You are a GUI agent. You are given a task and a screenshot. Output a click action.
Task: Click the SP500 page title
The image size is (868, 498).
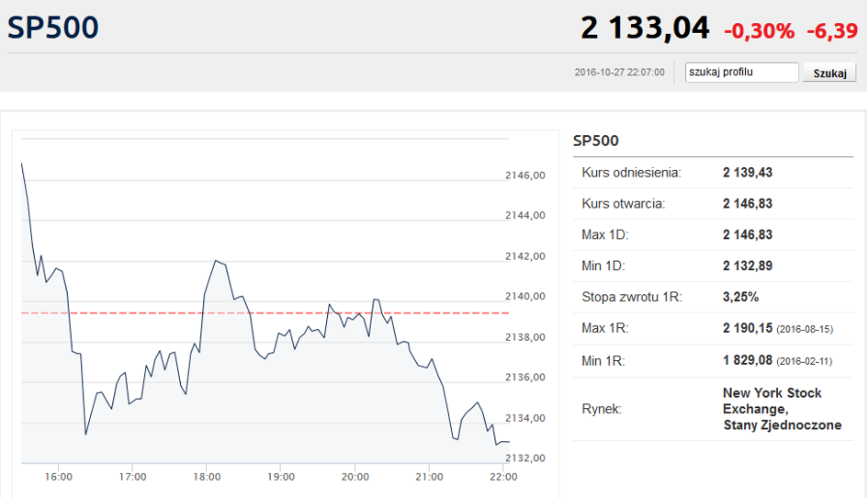[53, 28]
